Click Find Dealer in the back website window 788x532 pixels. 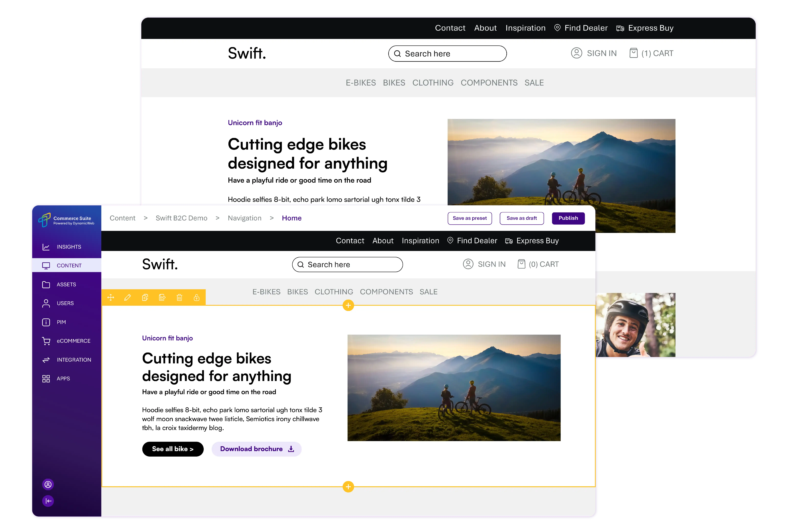click(581, 28)
